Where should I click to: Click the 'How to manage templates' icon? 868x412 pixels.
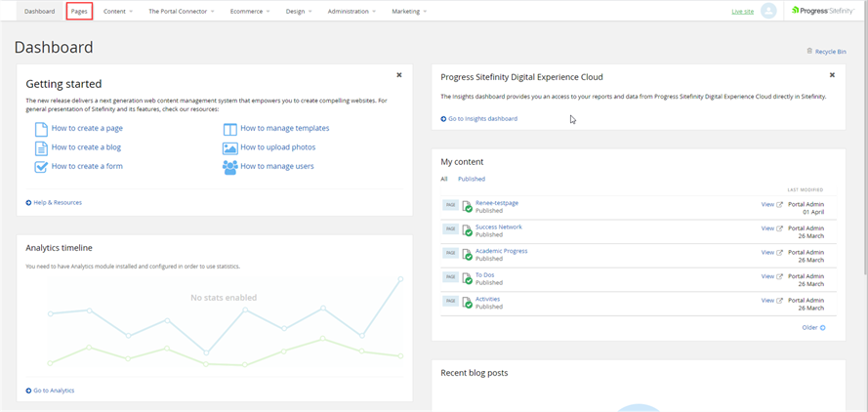(x=230, y=129)
